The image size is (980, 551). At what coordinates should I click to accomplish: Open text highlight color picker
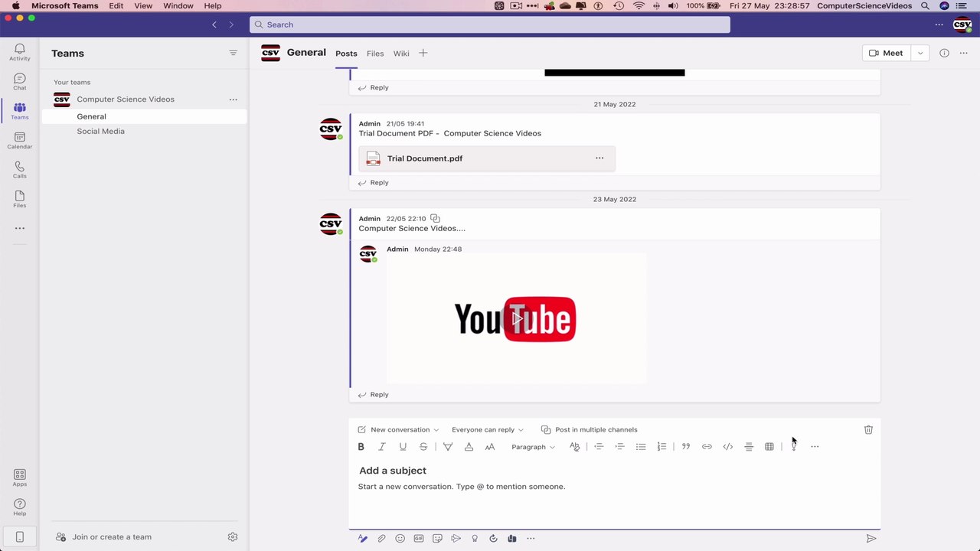point(448,447)
